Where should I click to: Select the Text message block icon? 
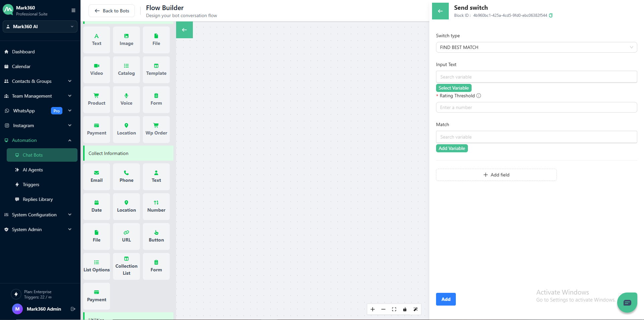click(96, 39)
